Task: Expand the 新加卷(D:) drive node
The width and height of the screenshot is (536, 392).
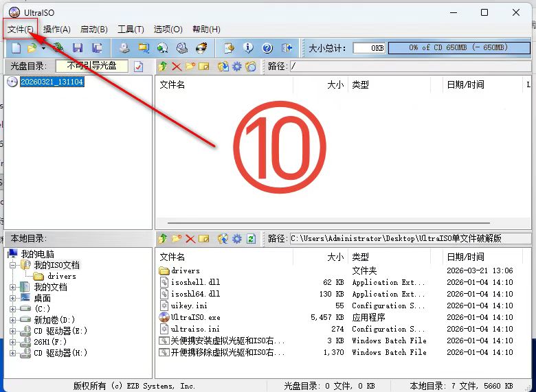Action: coord(12,320)
